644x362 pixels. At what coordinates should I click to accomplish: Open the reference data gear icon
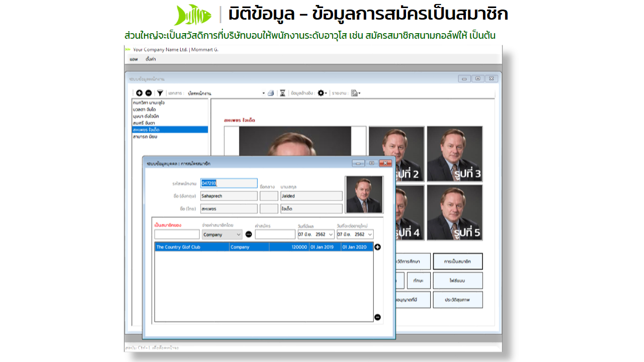point(322,93)
